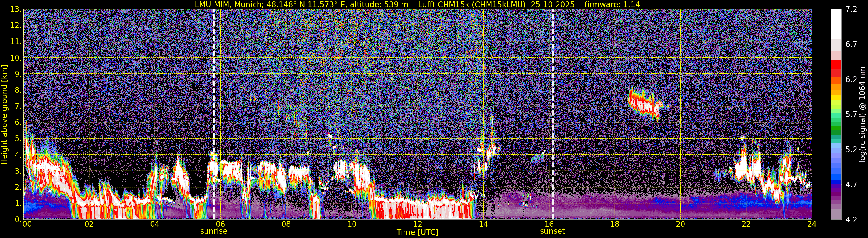This screenshot has width=868, height=238.
Task: Click the '4.7' colorbar tick value
Action: [x=851, y=185]
